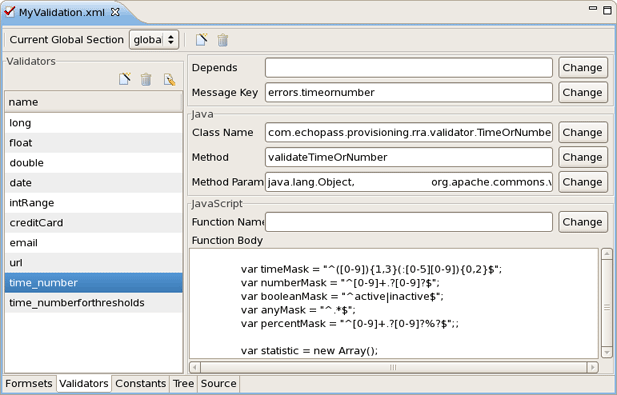The width and height of the screenshot is (617, 395).
Task: Click Change button for Depends
Action: coord(582,68)
